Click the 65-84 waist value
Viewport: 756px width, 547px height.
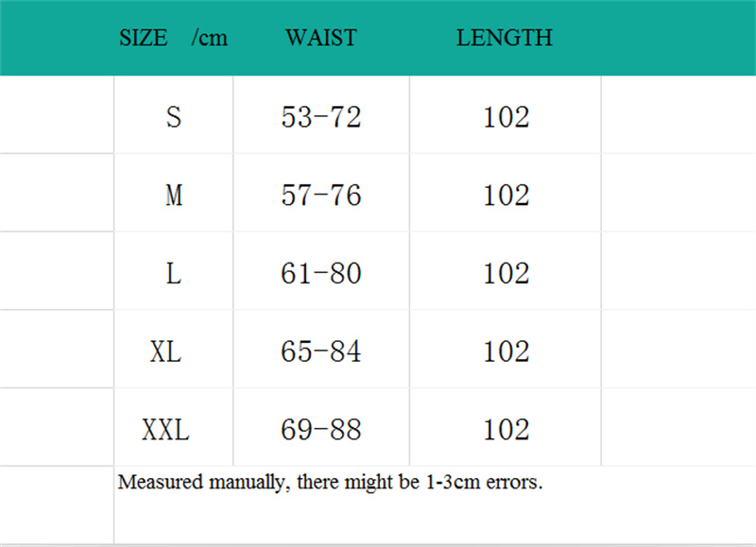(321, 352)
